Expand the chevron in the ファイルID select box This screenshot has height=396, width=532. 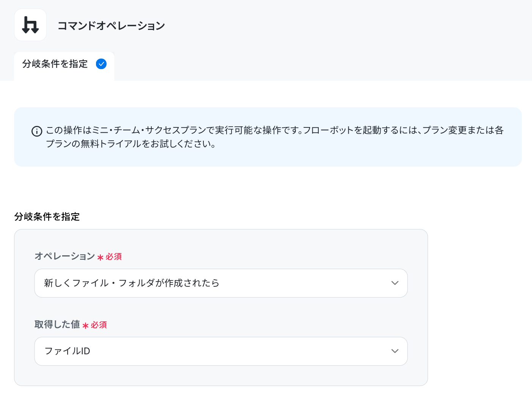click(x=395, y=351)
